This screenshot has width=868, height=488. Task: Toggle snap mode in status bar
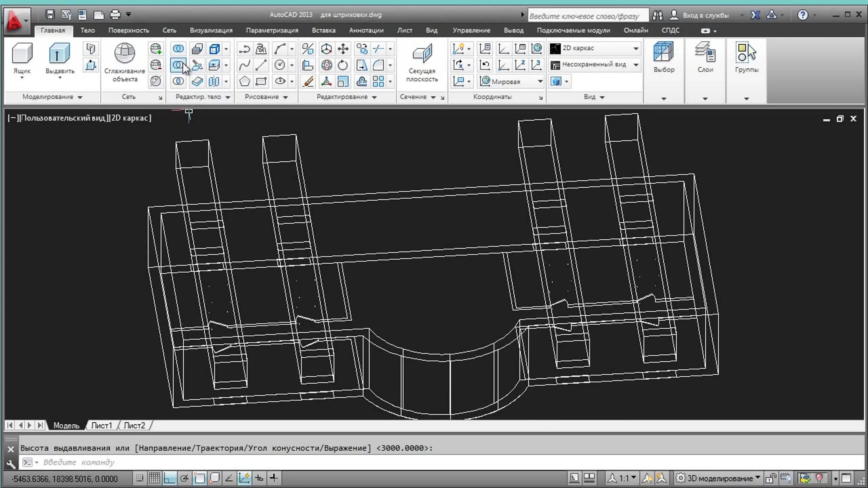tap(139, 478)
